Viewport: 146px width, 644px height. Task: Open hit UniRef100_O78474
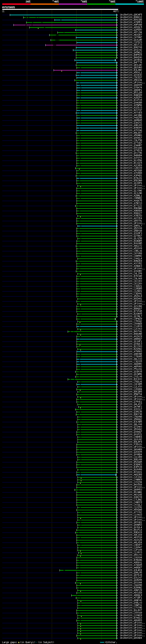131,88
